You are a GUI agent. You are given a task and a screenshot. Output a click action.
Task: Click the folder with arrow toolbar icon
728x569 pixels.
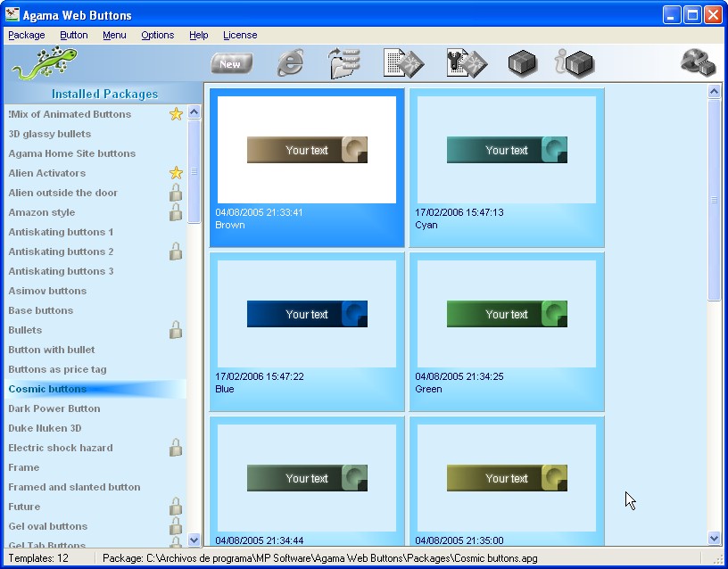tap(344, 62)
